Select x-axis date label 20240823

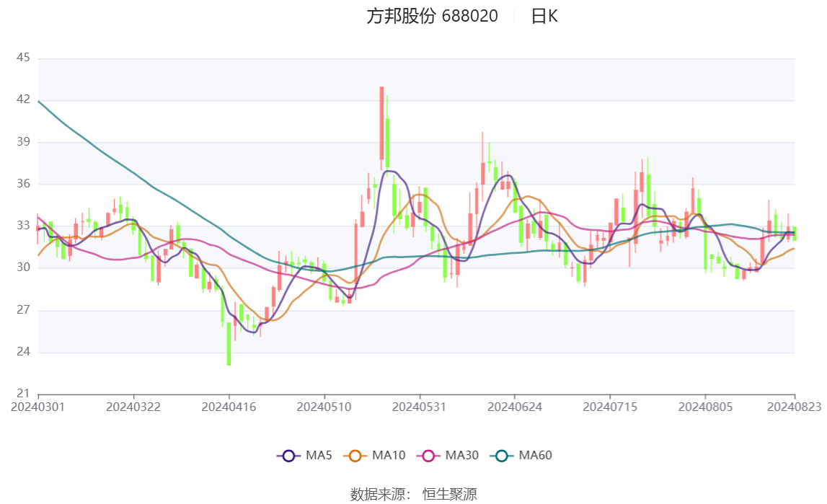[795, 407]
